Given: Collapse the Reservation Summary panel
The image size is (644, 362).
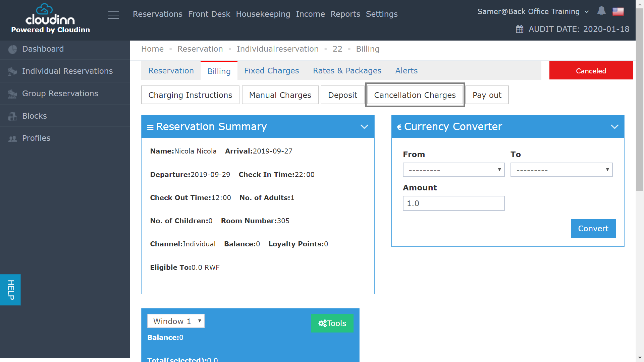Looking at the screenshot, I should point(364,127).
